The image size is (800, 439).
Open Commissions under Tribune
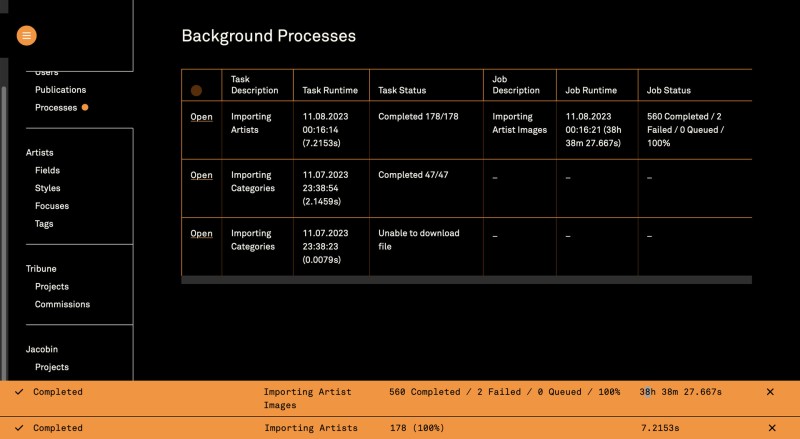pyautogui.click(x=62, y=304)
